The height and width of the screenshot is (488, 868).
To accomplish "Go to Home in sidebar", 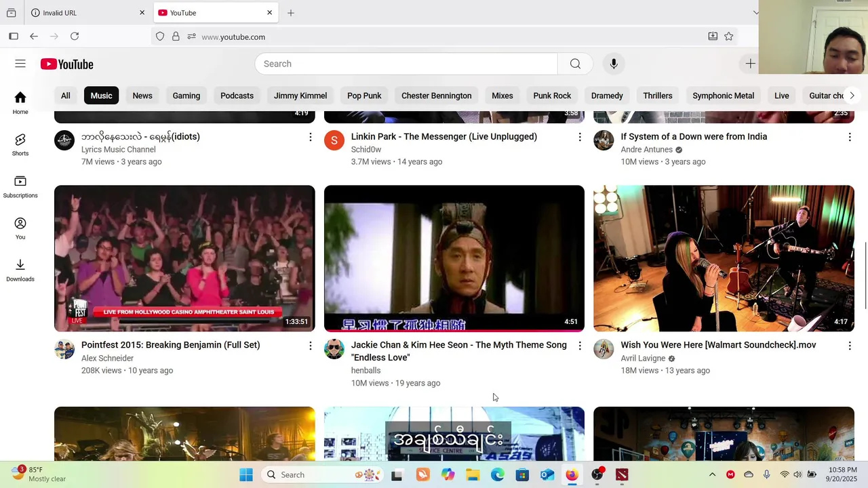I will (20, 103).
